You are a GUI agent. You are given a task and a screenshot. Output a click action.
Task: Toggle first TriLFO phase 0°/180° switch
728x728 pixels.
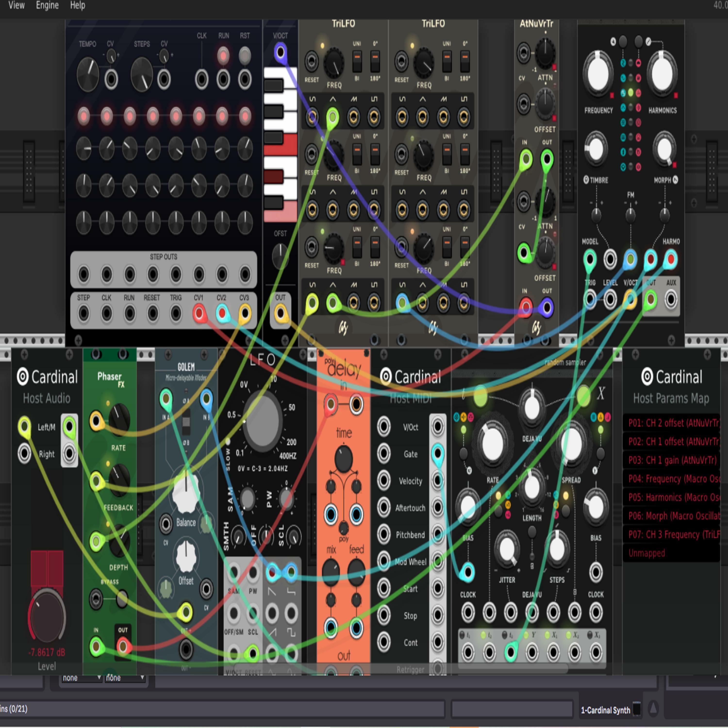pyautogui.click(x=375, y=61)
